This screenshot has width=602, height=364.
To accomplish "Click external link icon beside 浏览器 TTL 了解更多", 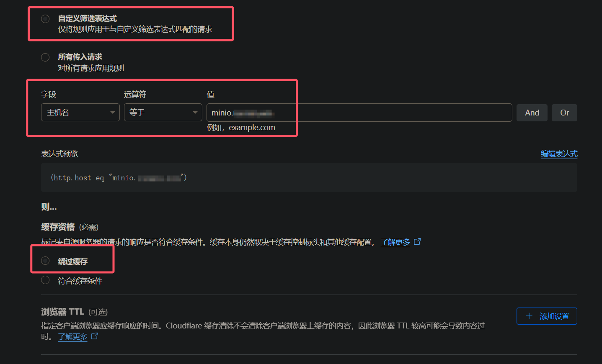I will click(x=95, y=336).
